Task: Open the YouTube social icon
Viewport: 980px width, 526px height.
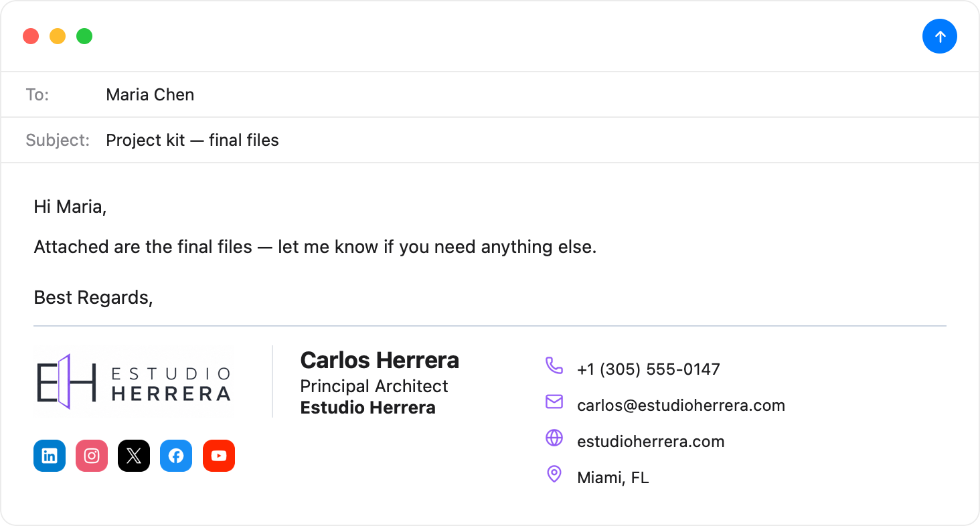Action: 218,456
